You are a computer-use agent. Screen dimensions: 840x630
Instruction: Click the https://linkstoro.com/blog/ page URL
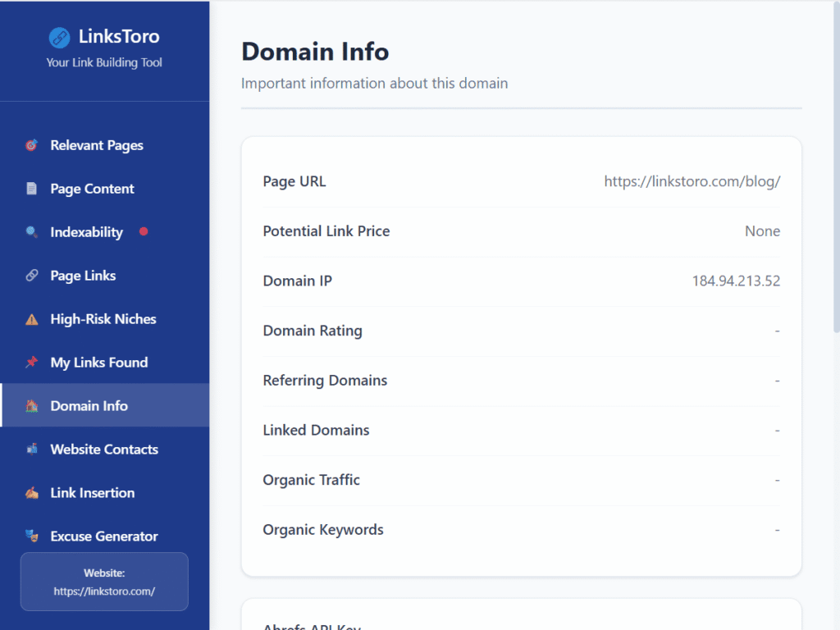[x=692, y=181]
